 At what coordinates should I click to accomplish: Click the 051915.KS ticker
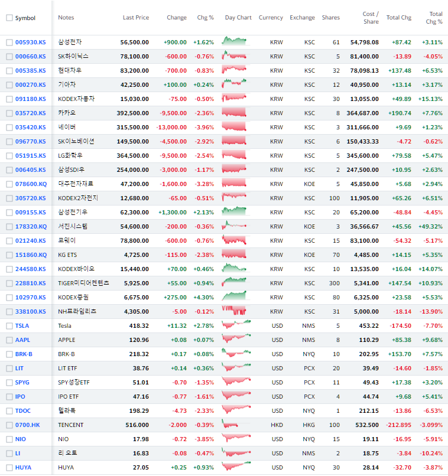click(31, 155)
